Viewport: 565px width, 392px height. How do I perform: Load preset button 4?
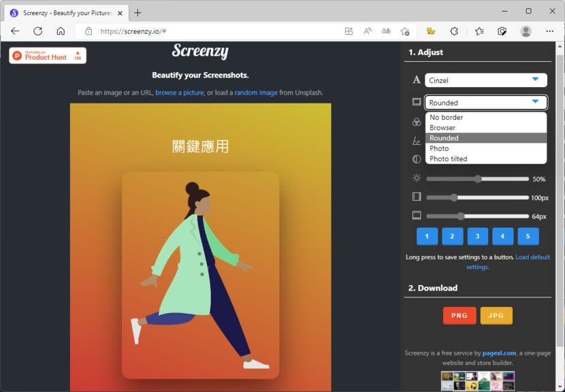[502, 236]
